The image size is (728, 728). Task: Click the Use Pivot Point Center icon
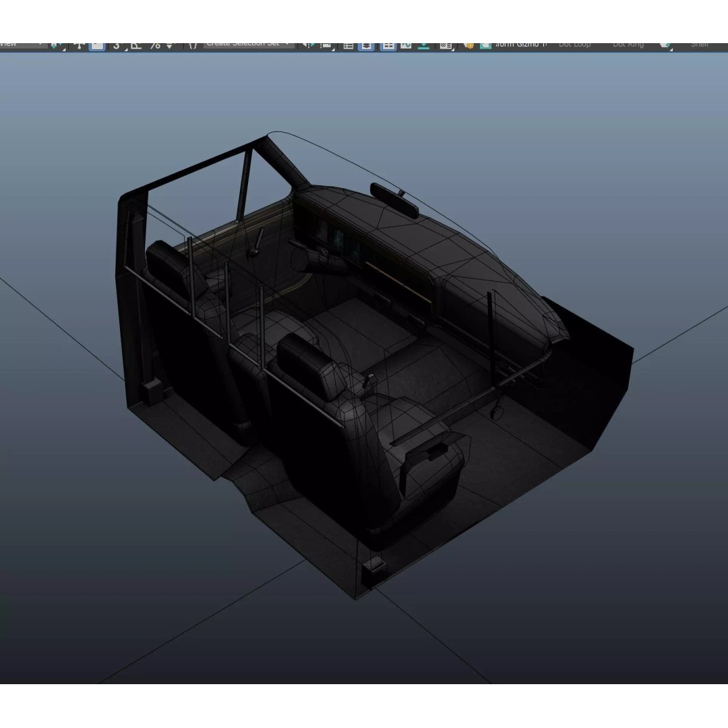57,46
